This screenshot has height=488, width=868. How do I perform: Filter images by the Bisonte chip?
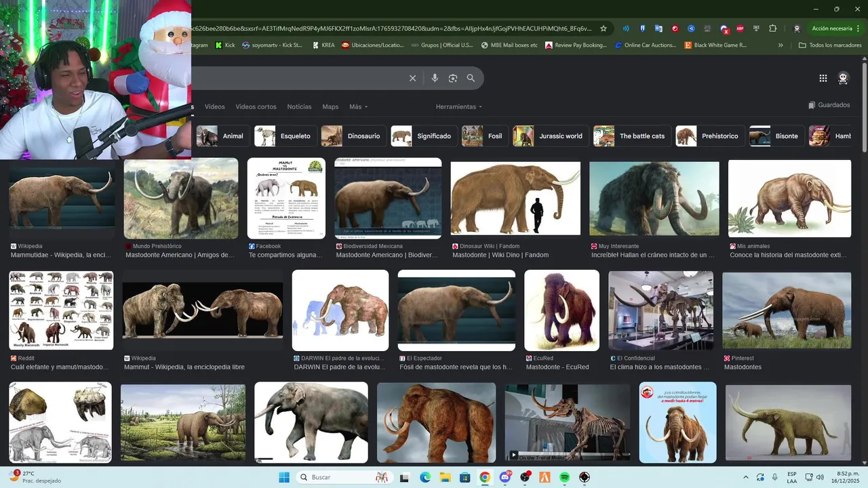[x=776, y=136]
